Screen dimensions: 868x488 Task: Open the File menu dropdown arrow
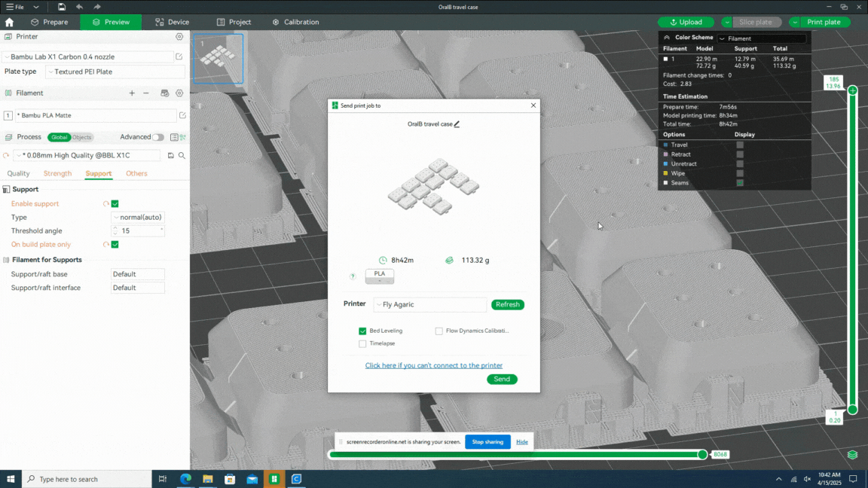click(x=36, y=8)
